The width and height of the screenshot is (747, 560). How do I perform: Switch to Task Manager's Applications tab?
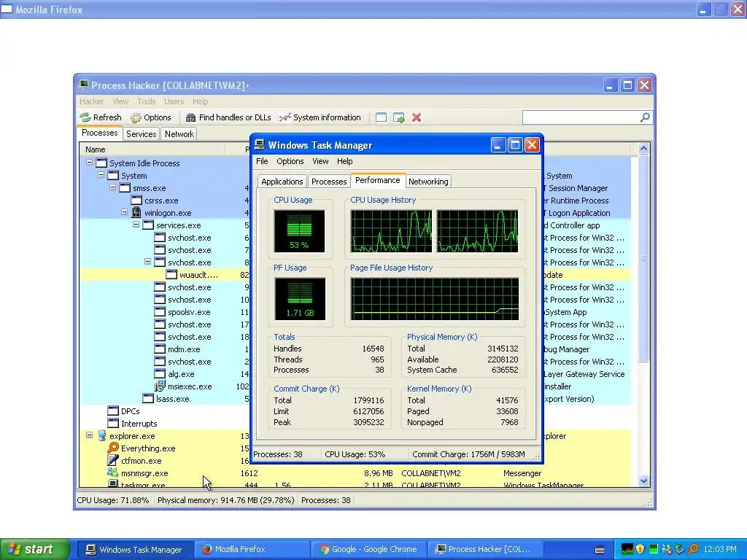(x=282, y=182)
